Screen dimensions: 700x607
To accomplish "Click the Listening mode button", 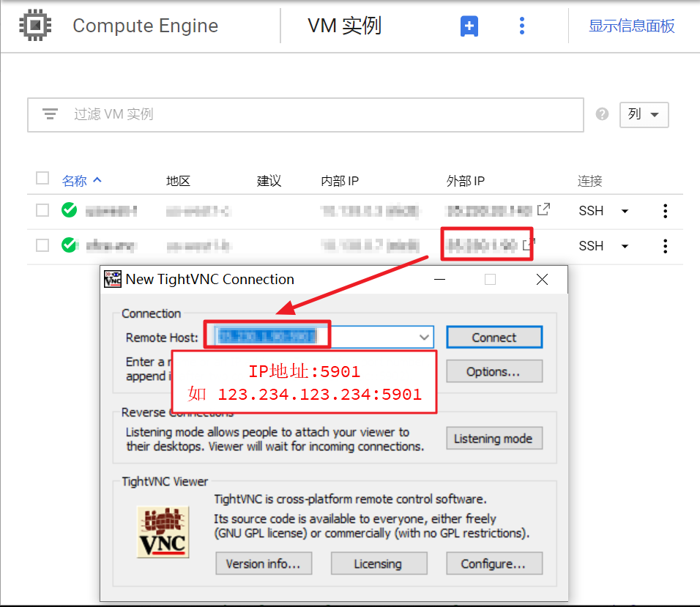I will click(494, 439).
